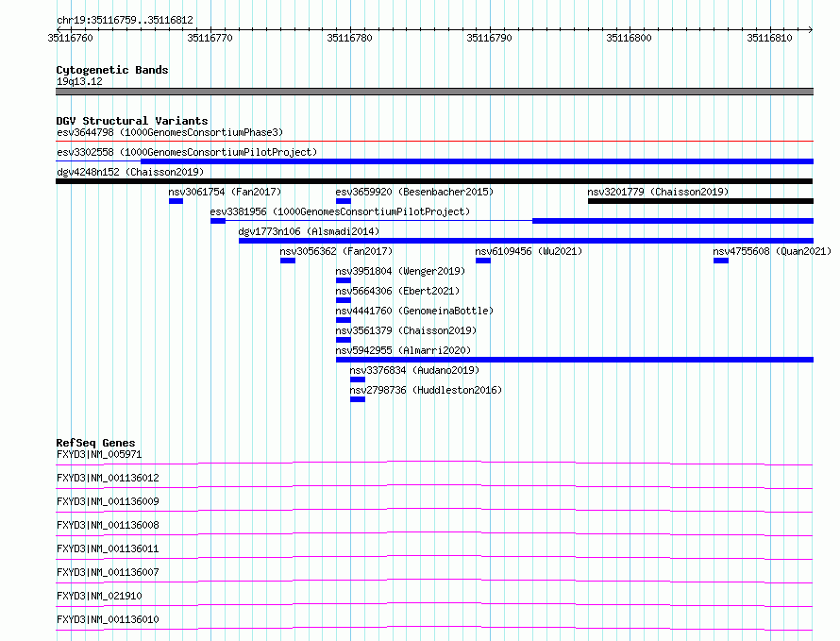Select nsv5942955 Almarri2020 label
840x641 pixels.
point(403,350)
